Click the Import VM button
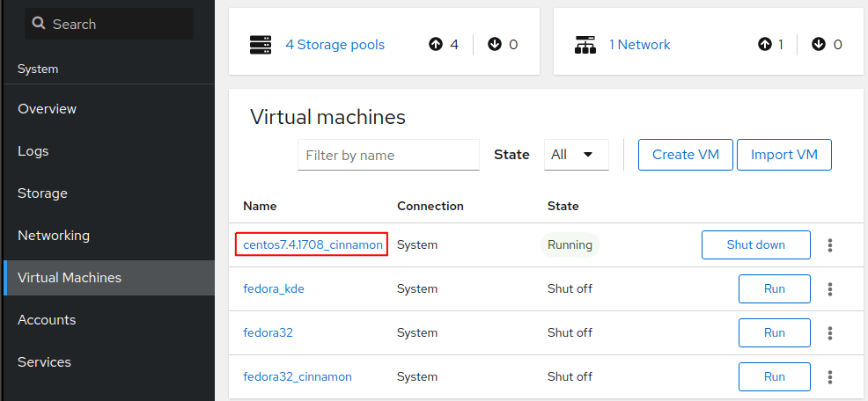The width and height of the screenshot is (868, 401). [x=783, y=155]
